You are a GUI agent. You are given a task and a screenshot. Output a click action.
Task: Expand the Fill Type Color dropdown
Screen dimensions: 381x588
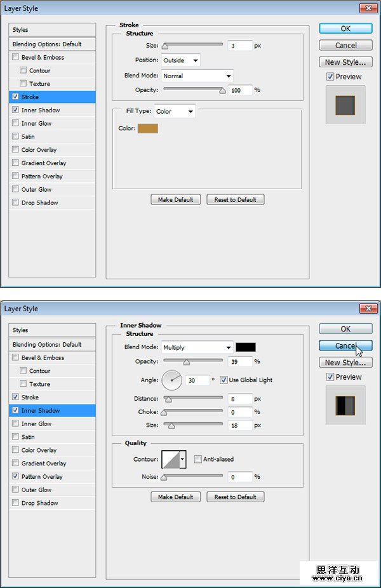(175, 111)
